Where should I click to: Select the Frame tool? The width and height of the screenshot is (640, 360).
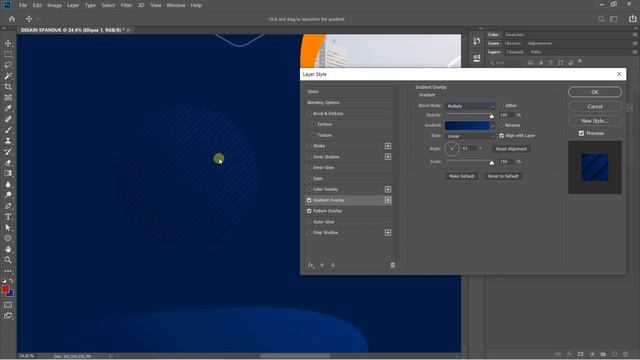pyautogui.click(x=8, y=98)
